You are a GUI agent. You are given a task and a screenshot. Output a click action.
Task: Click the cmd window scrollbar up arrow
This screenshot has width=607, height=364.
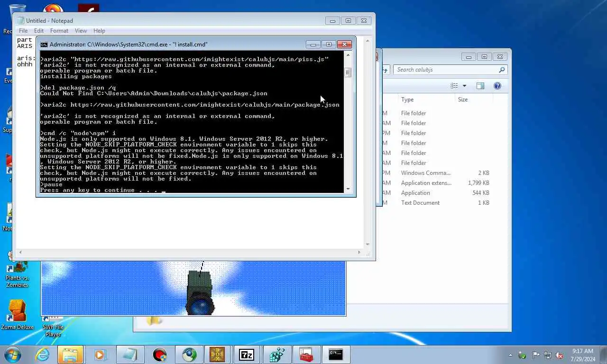[x=348, y=55]
